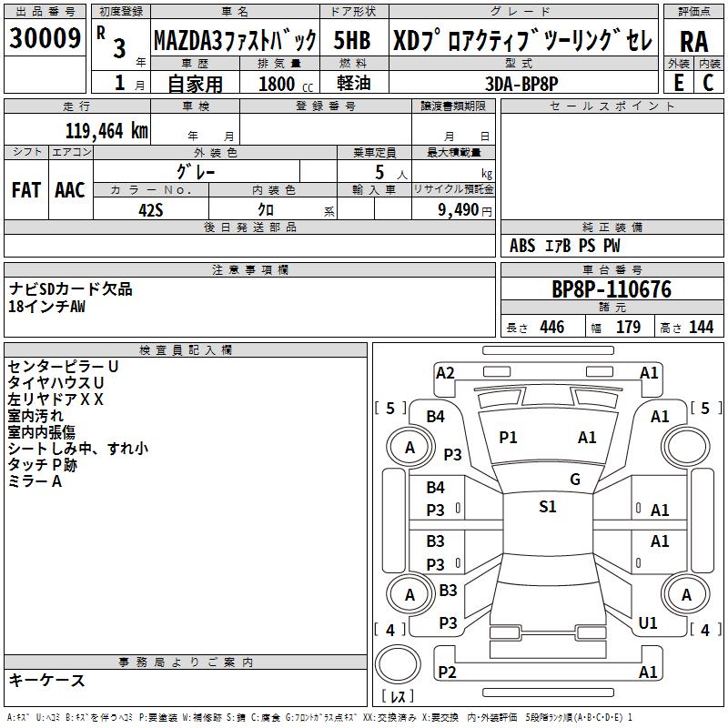Click the 事務局よりご案内 header
The width and height of the screenshot is (728, 728).
(186, 662)
